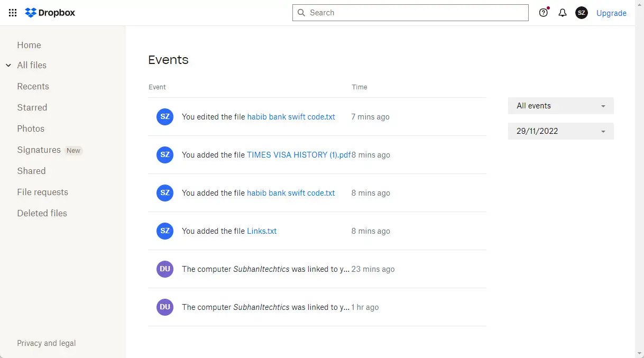Open the All events filter dropdown
This screenshot has width=644, height=358.
561,106
